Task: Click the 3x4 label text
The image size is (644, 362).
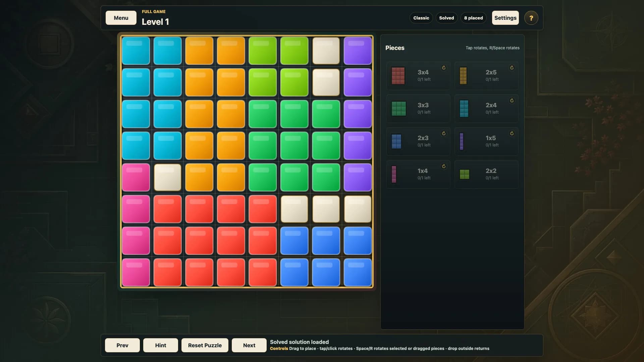Action: pos(423,72)
